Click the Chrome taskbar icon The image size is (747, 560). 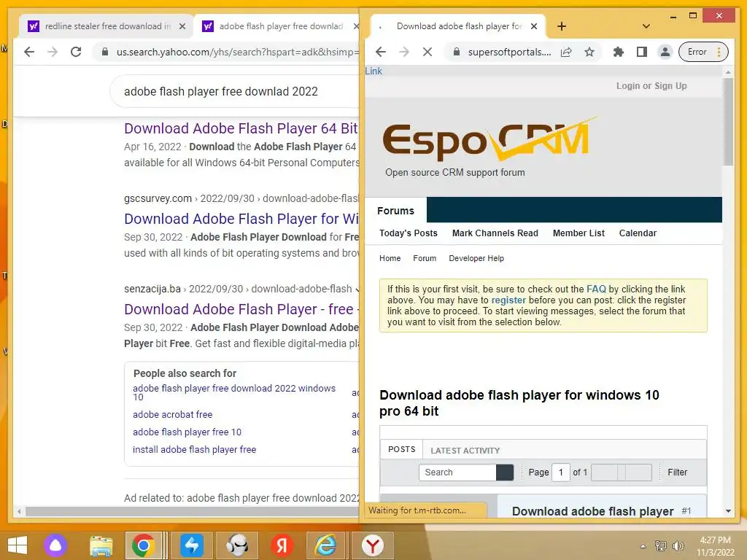coord(144,545)
